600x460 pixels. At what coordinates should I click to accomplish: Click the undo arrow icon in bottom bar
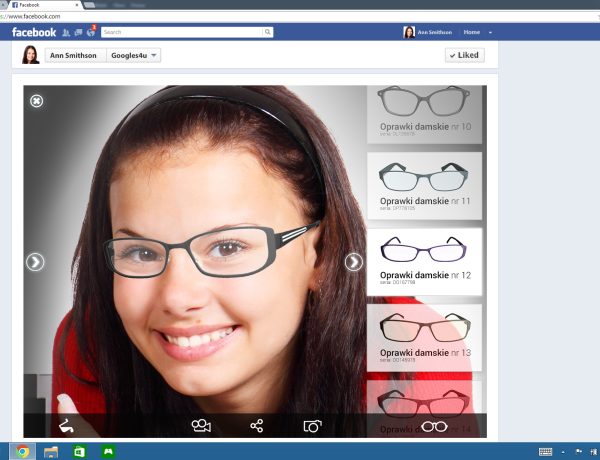tap(68, 426)
